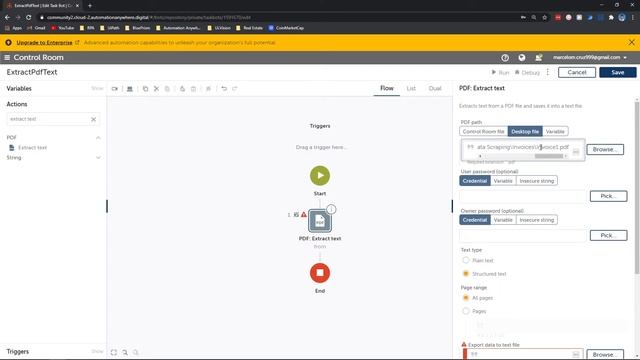The image size is (640, 360).
Task: Choose Insecure string for User password
Action: coord(537,181)
